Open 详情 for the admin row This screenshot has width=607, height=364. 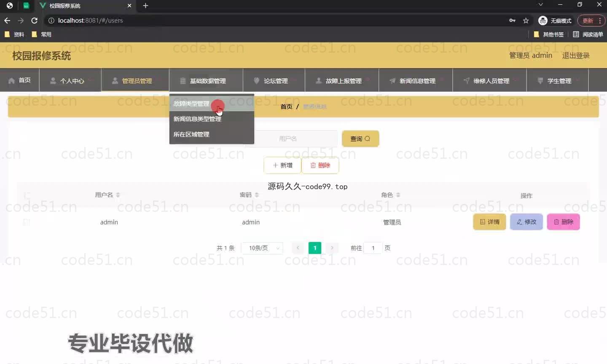coord(489,222)
